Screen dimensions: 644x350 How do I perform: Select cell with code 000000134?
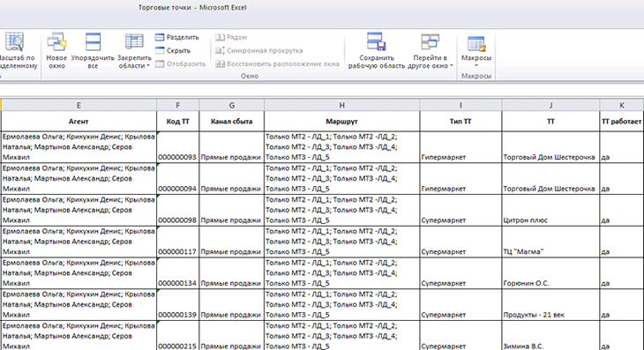(178, 273)
